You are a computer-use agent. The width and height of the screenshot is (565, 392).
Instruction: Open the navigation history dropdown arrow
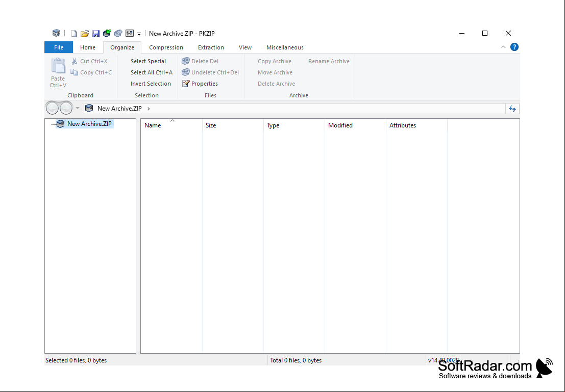pyautogui.click(x=77, y=108)
